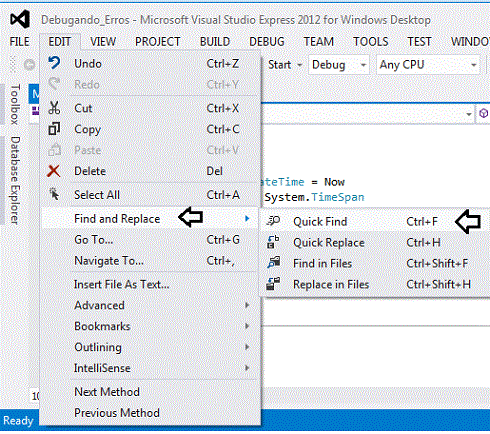This screenshot has width=490, height=434.
Task: Open the BUILD menu
Action: 215,42
